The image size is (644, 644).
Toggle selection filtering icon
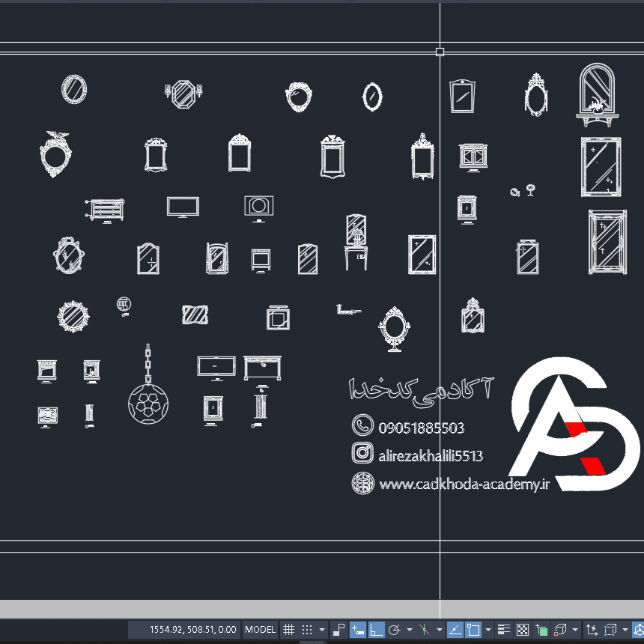coord(610,629)
